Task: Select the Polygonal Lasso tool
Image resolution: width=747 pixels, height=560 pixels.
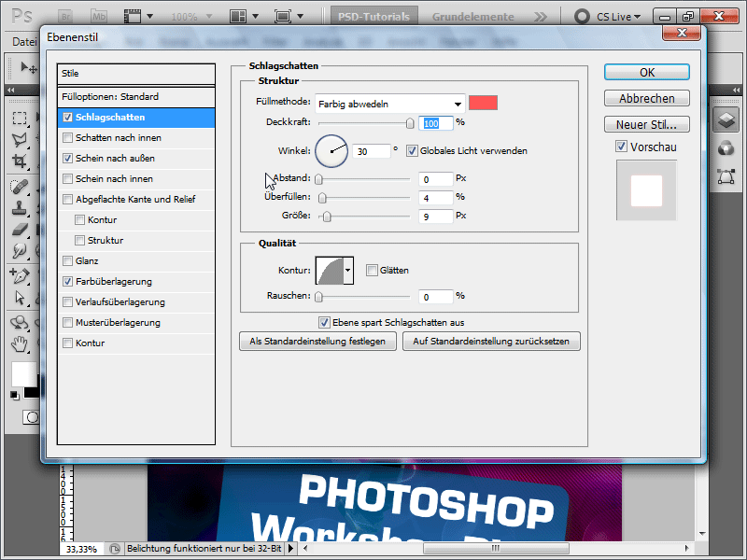Action: pos(20,139)
